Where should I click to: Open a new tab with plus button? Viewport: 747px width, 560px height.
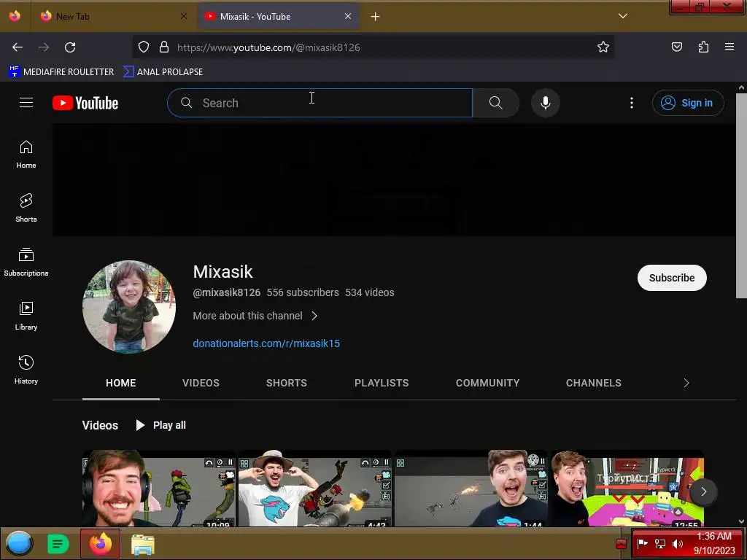click(x=376, y=17)
